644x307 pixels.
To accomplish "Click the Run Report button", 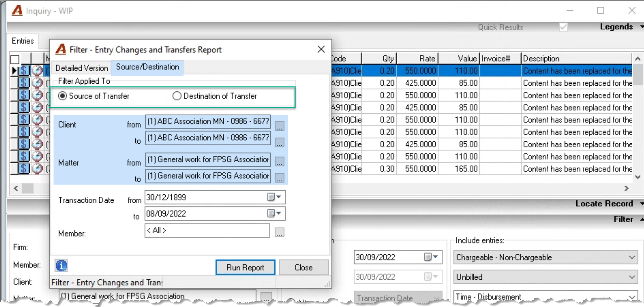I will tap(245, 267).
